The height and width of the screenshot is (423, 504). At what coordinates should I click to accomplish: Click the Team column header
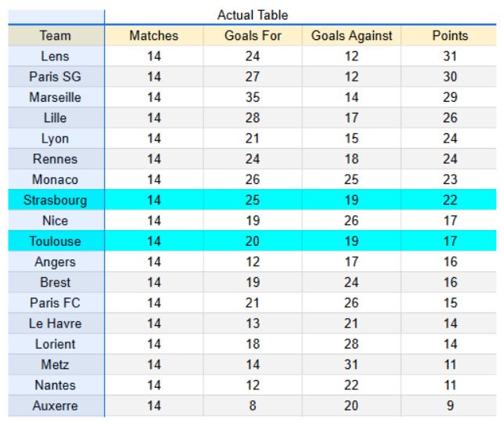pyautogui.click(x=55, y=36)
